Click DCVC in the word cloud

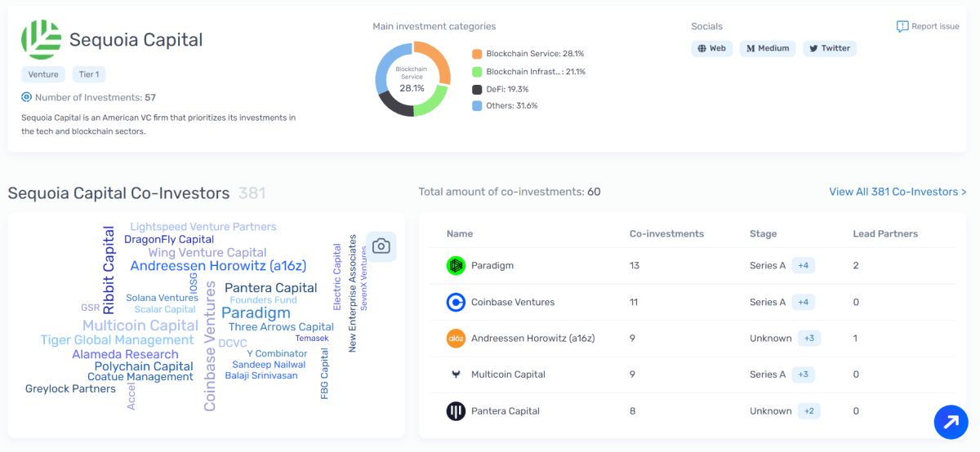click(x=233, y=343)
